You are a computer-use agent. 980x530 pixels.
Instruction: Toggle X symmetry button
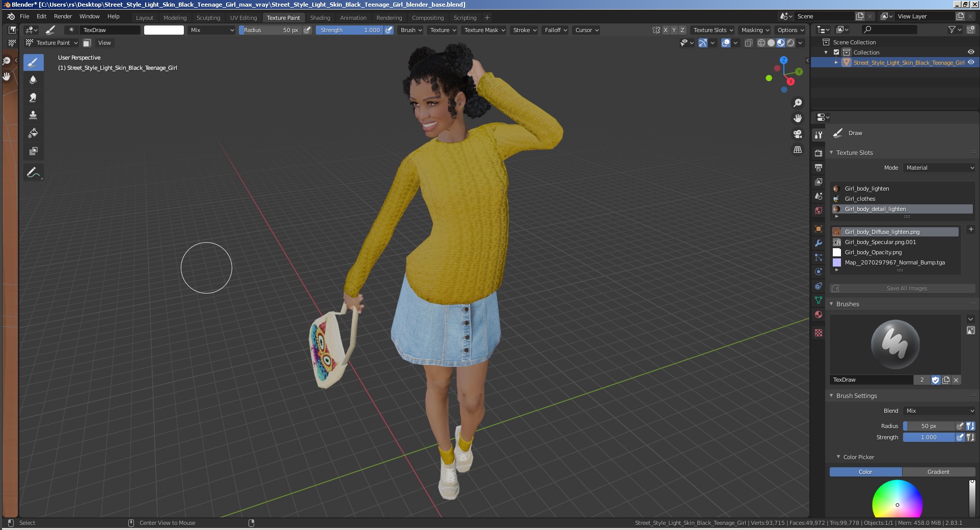tap(665, 30)
